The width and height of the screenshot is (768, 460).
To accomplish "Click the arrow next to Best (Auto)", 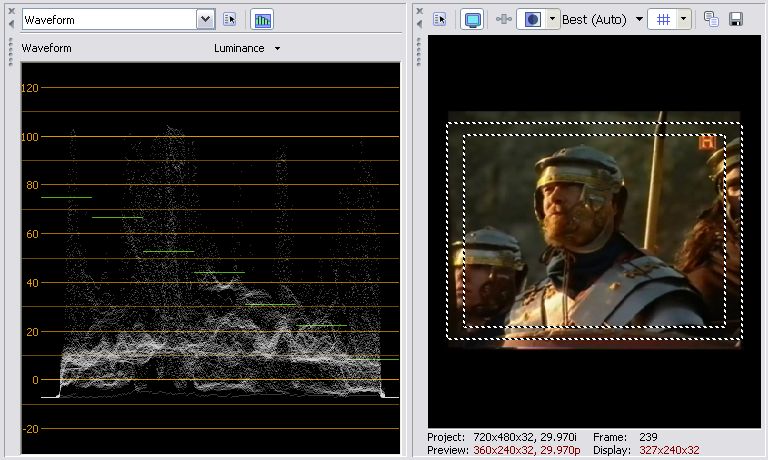I will (639, 20).
